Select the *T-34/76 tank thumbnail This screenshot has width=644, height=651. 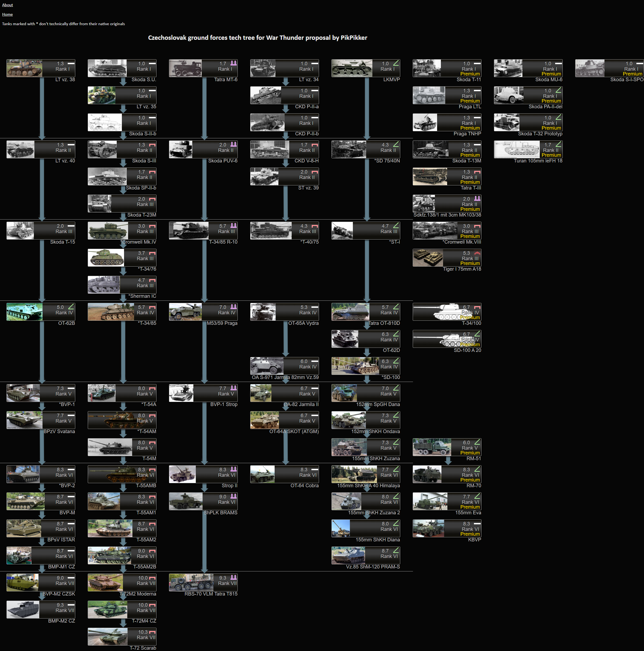tap(106, 257)
